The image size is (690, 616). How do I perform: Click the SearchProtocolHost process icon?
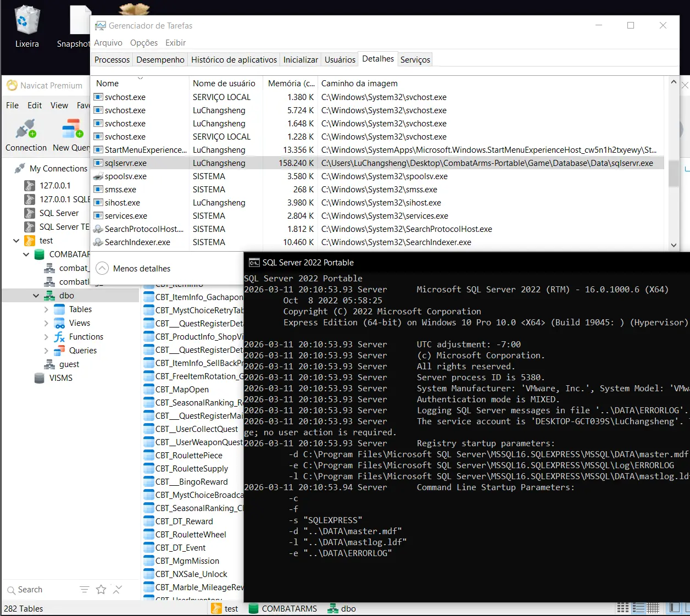(x=98, y=229)
